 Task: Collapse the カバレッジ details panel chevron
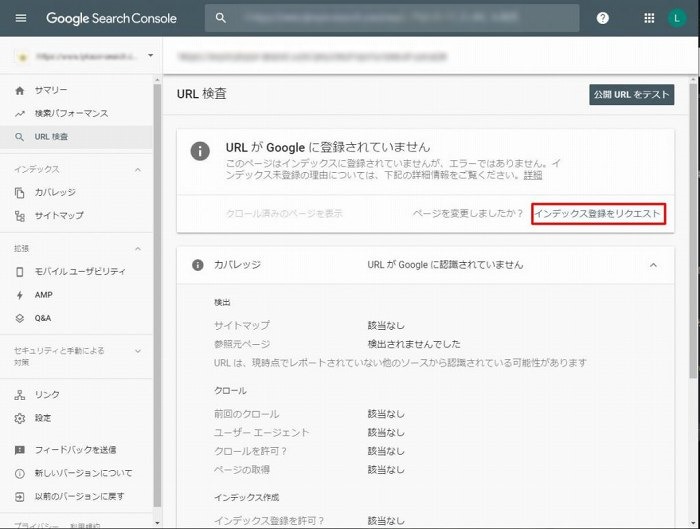point(653,265)
